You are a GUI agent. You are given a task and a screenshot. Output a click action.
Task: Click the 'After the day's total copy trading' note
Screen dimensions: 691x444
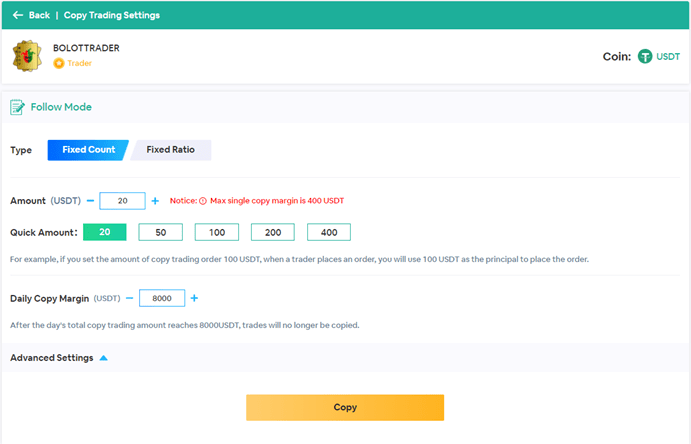[x=185, y=325]
